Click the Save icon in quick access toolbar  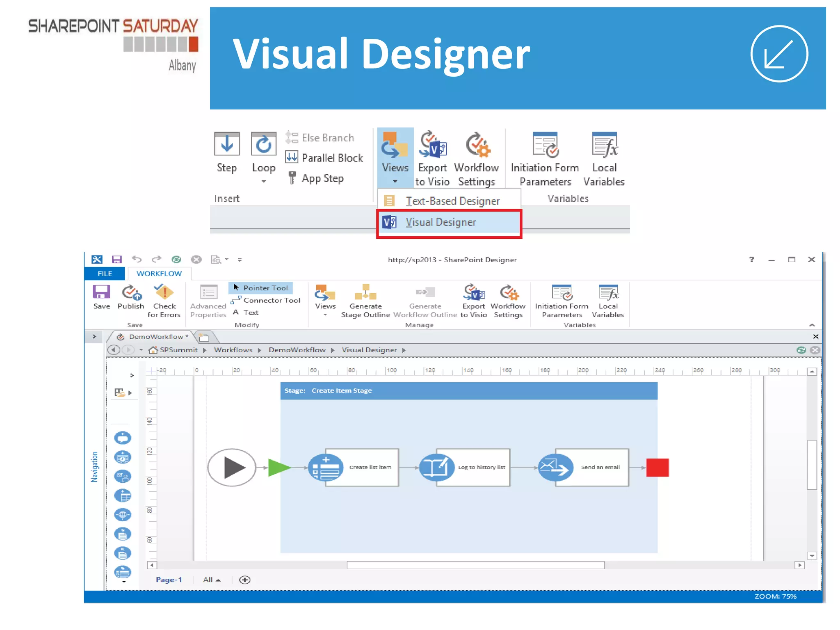pos(117,260)
